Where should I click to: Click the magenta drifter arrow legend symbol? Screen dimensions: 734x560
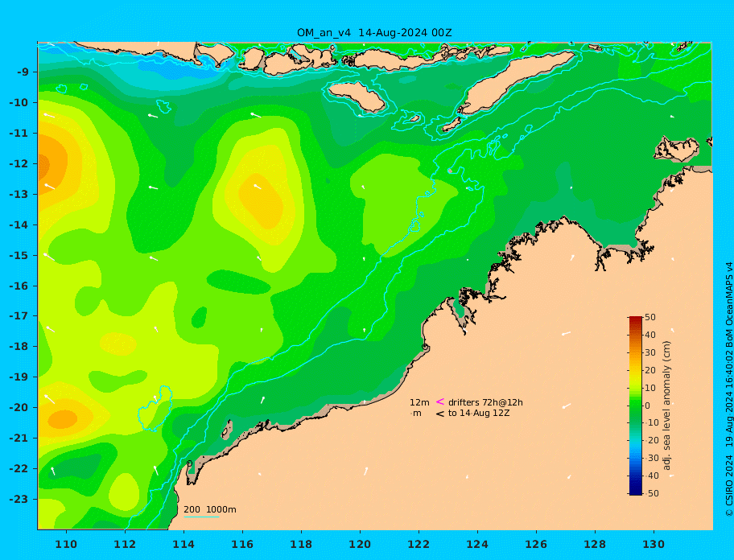point(440,401)
